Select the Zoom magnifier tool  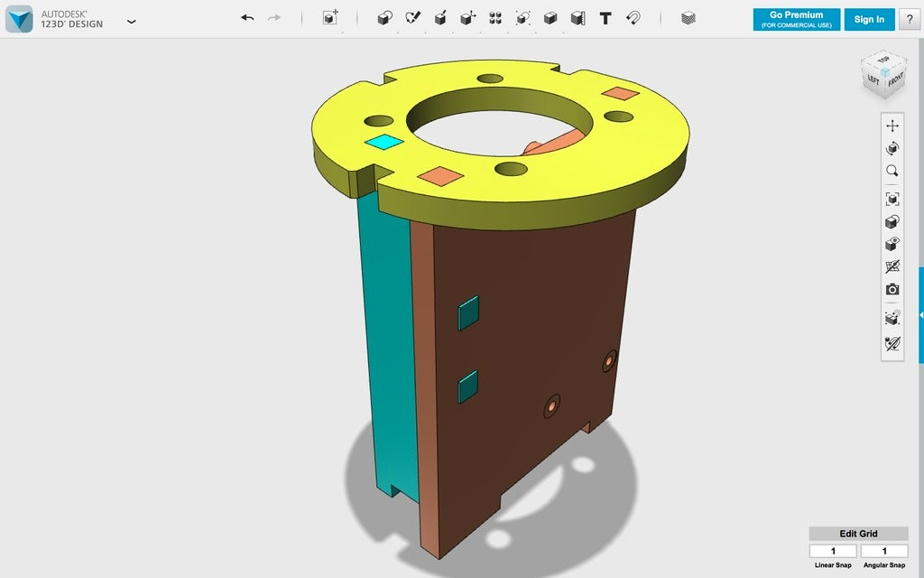(x=892, y=171)
